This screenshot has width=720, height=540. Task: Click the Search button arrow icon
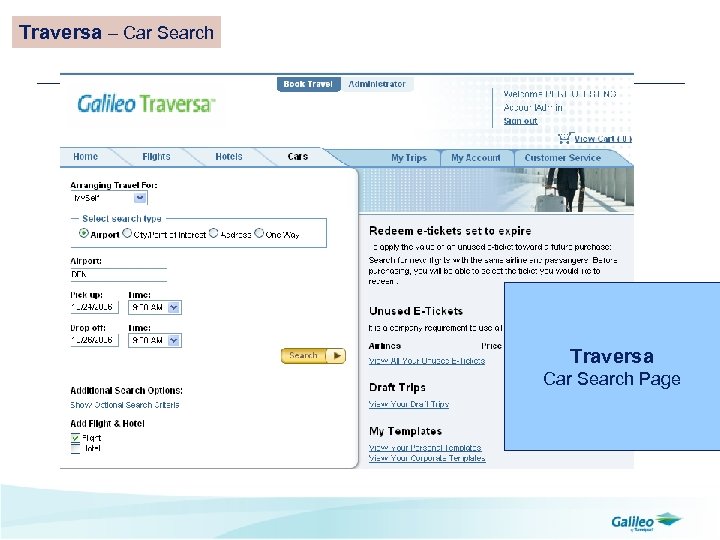337,356
